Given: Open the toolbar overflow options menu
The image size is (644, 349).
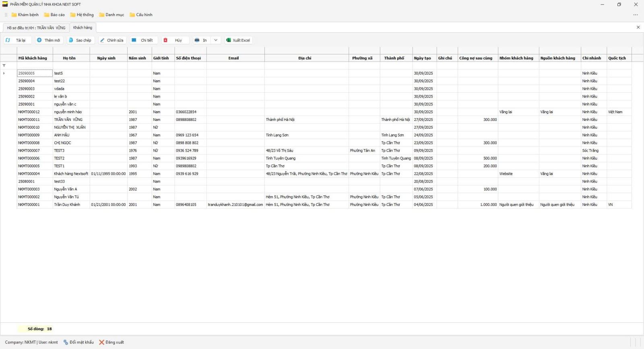Looking at the screenshot, I should coord(636,15).
